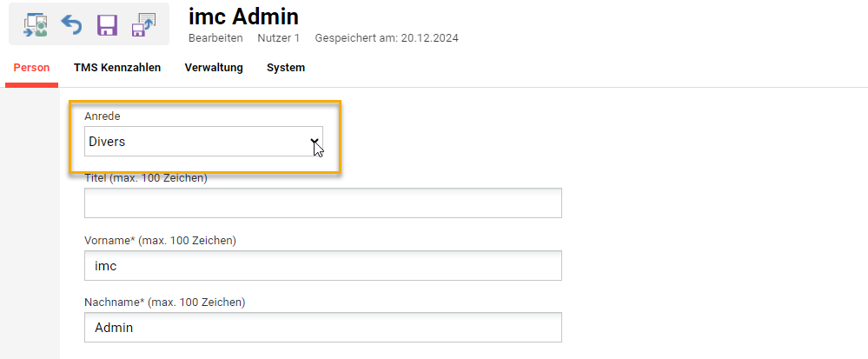Expand the Anrede dropdown arrow
The width and height of the screenshot is (868, 359).
tap(314, 141)
